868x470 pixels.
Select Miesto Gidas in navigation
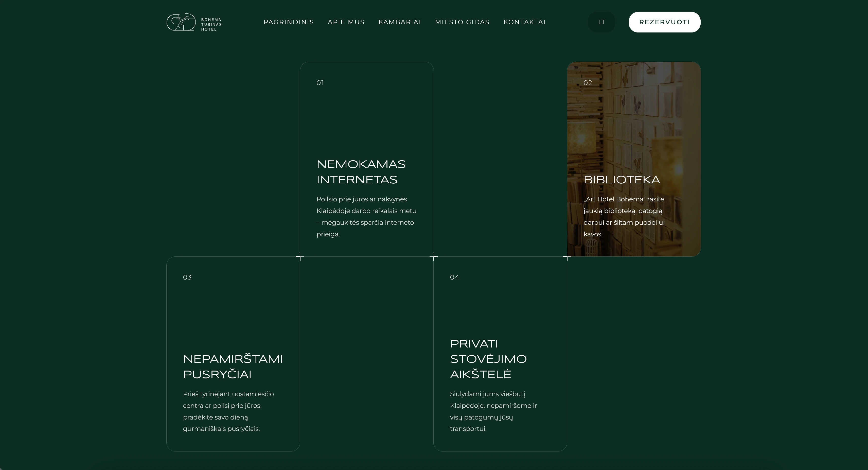pos(462,22)
